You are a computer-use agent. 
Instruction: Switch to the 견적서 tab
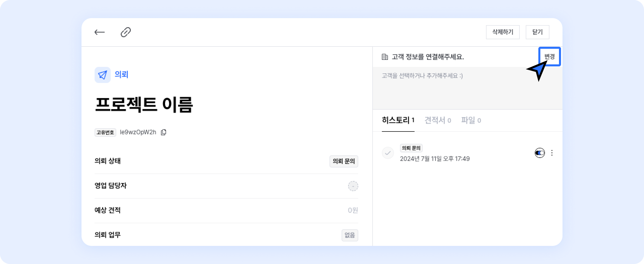point(437,120)
